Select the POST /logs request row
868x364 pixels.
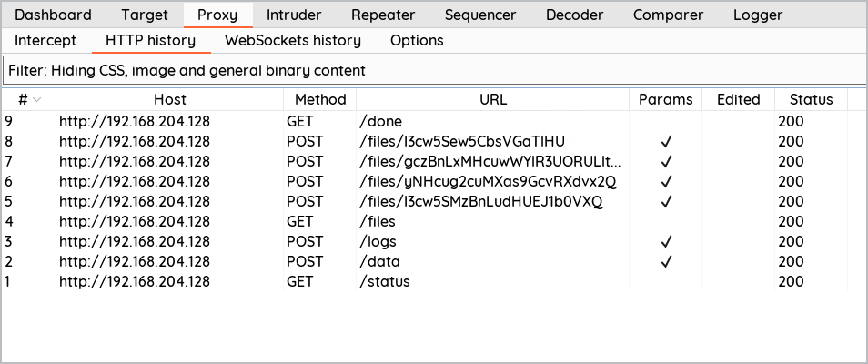point(434,241)
